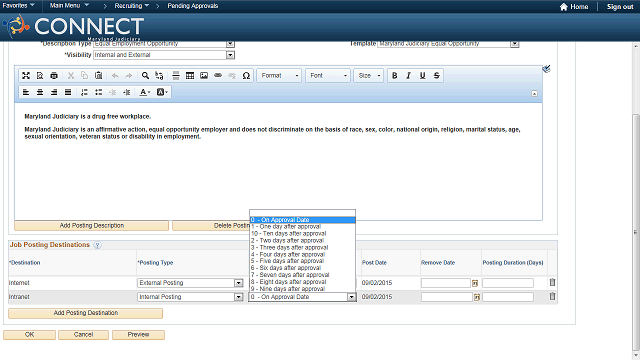Align text right
640x360 pixels.
[x=54, y=92]
